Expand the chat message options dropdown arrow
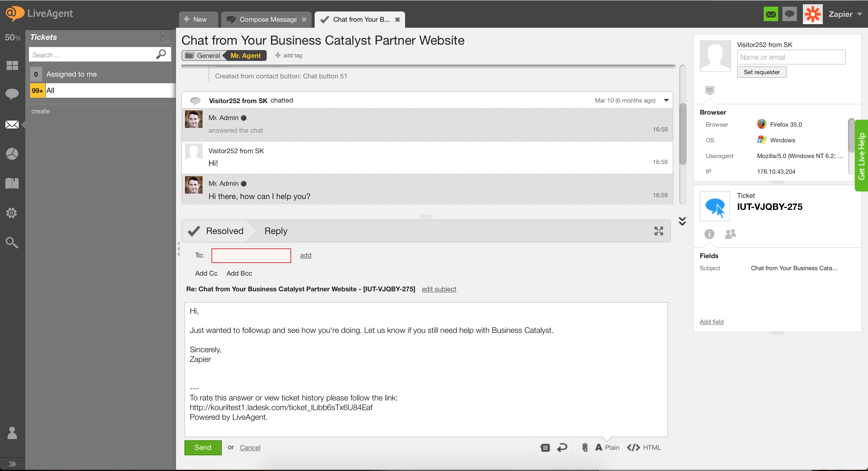 point(666,100)
